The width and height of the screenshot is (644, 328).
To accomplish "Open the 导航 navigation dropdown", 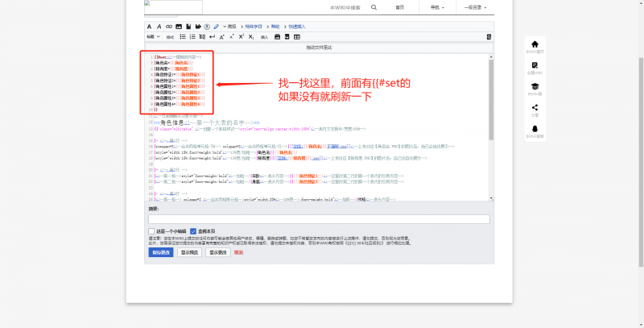I will (x=437, y=7).
